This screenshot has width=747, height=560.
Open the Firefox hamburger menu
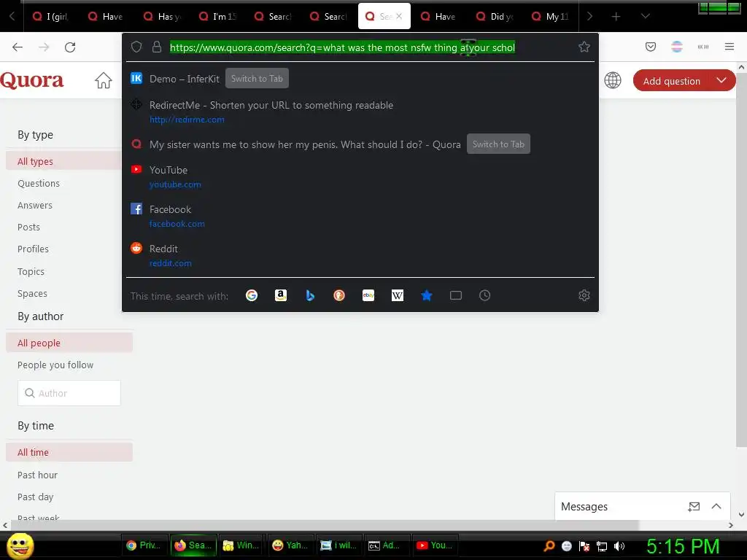pyautogui.click(x=729, y=47)
